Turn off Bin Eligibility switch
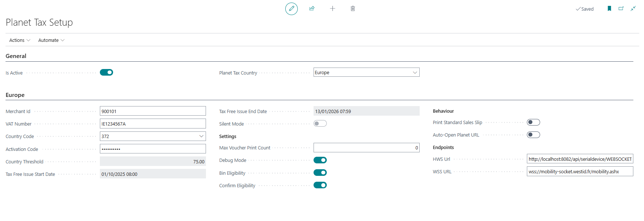644x221 pixels. (320, 173)
